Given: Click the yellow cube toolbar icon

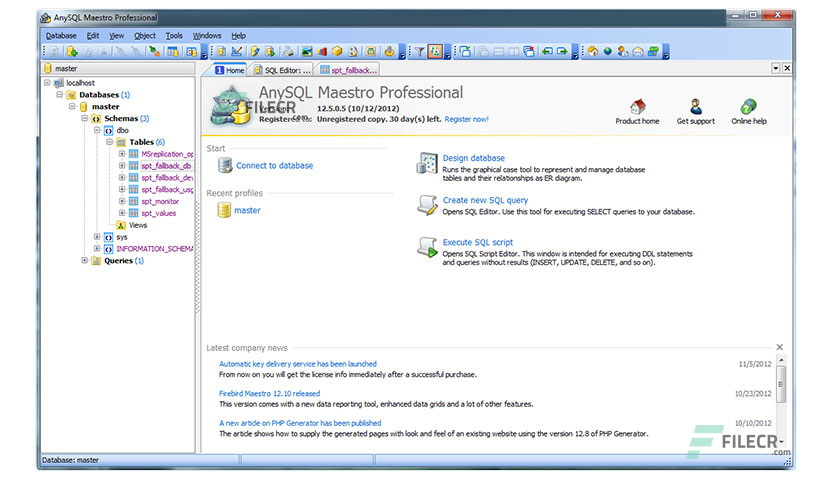Looking at the screenshot, I should (337, 52).
